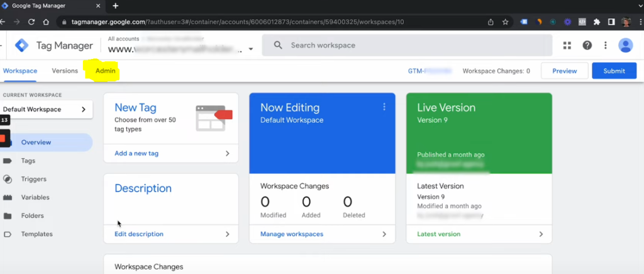
Task: Open the browser profile picture
Action: (626, 22)
